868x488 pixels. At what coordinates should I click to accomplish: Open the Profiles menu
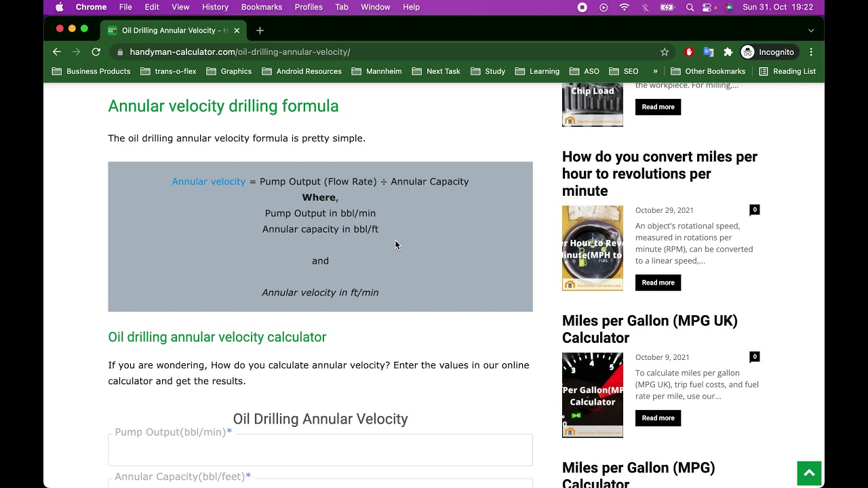309,7
